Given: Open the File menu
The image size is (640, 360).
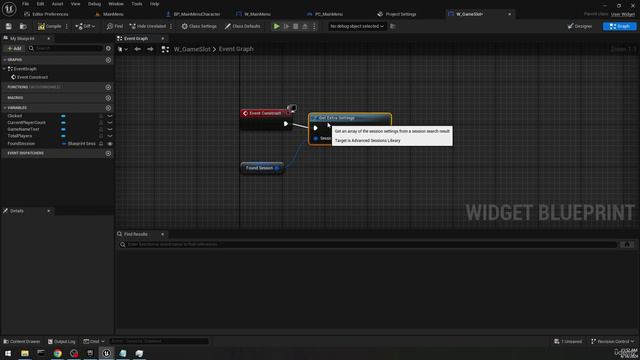Looking at the screenshot, I should [25, 4].
